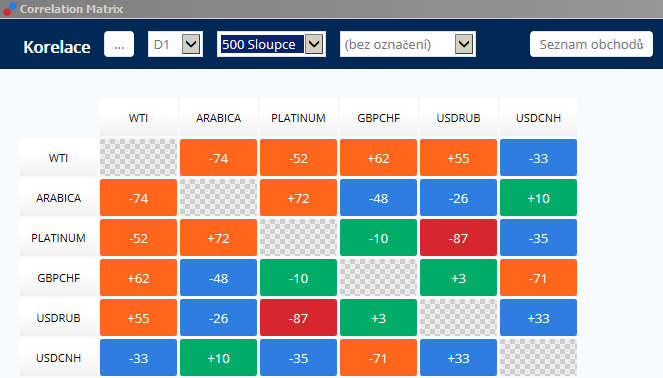
Task: Select the GBPCHF row label
Action: pyautogui.click(x=58, y=278)
